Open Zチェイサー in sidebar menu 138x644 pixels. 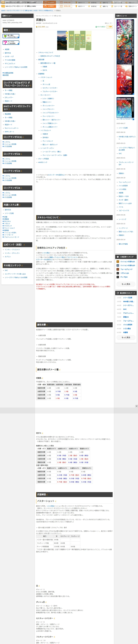9,97
